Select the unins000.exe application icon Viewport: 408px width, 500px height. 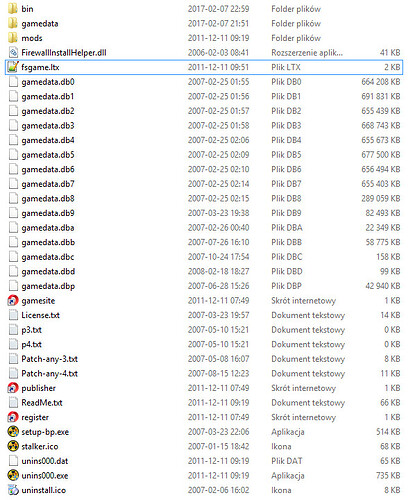(13, 475)
